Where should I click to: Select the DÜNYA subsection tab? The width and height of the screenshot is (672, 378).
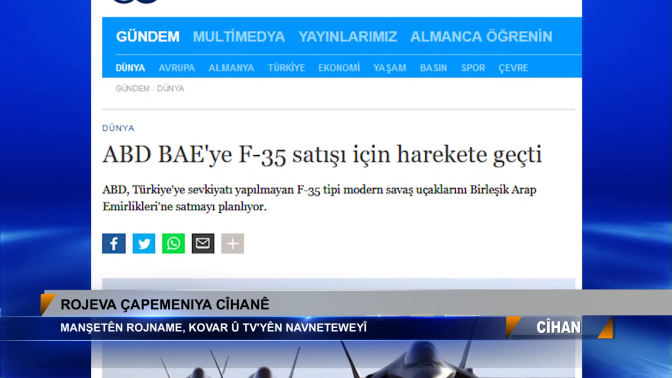(130, 68)
